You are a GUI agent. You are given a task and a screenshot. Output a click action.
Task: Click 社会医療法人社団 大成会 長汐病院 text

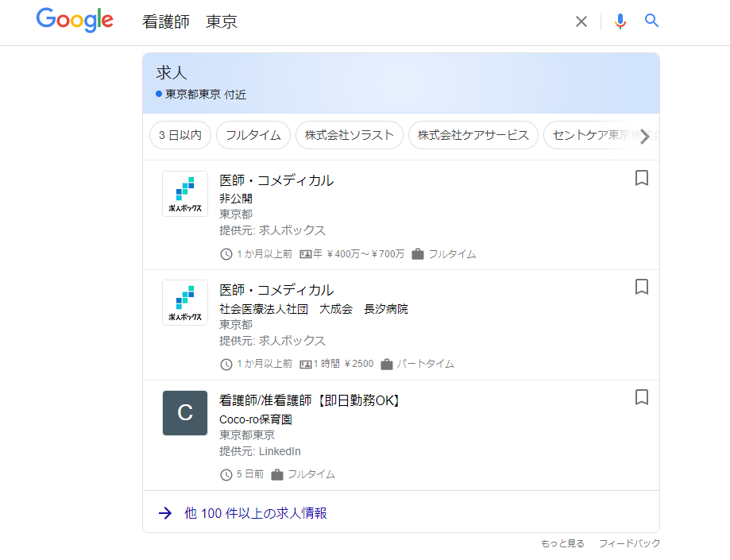(x=314, y=309)
